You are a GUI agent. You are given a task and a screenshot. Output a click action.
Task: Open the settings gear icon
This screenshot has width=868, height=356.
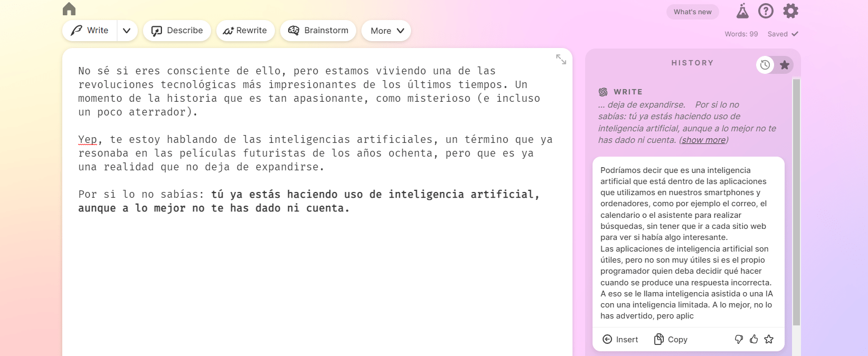coord(790,11)
